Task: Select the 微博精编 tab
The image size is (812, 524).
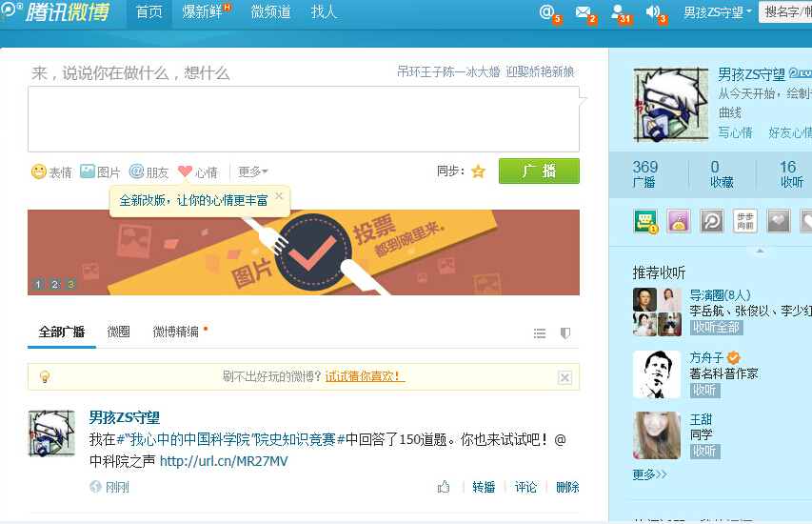Action: (x=176, y=332)
